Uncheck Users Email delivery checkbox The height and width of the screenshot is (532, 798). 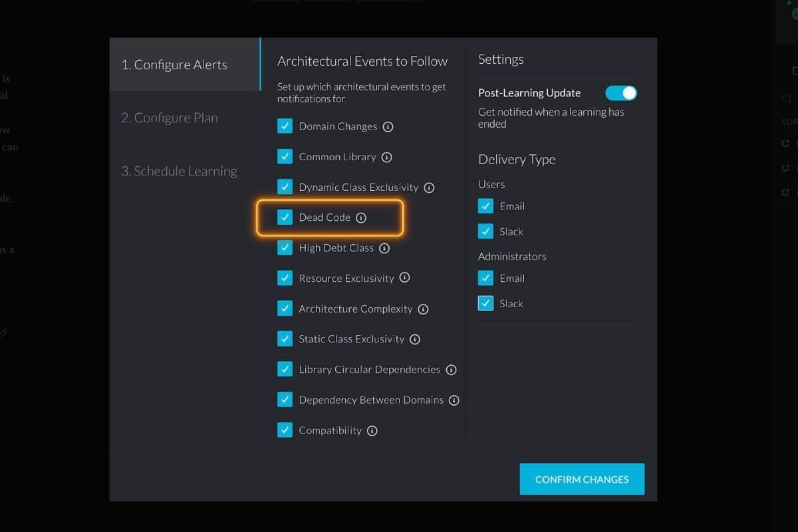point(485,206)
